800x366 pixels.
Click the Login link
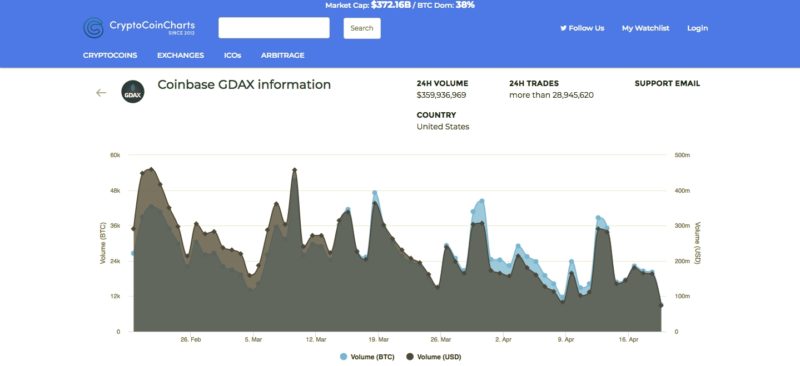point(697,28)
